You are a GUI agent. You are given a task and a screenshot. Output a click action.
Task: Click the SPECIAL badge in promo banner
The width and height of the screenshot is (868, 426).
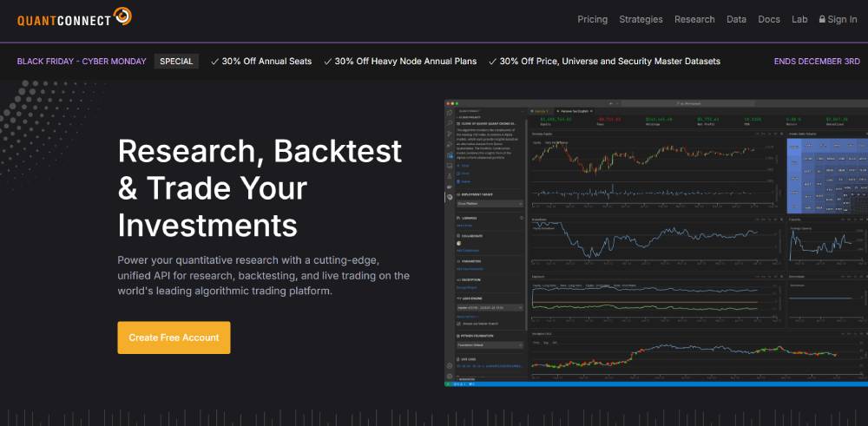coord(176,62)
